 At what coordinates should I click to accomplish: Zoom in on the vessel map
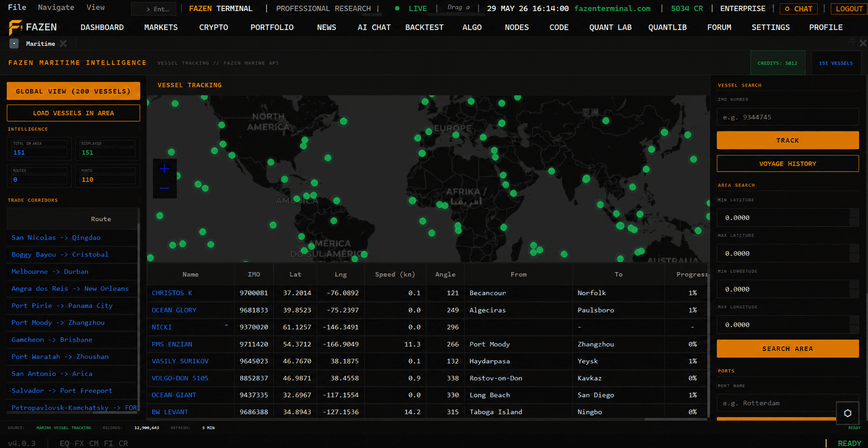point(164,169)
